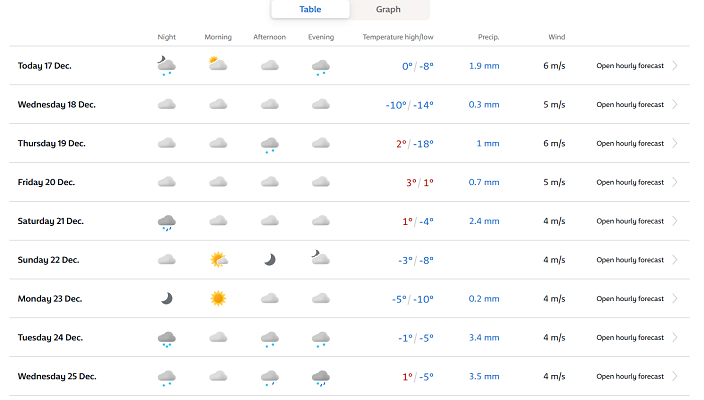704x400 pixels.
Task: Click Today's night snow icon
Action: point(167,66)
